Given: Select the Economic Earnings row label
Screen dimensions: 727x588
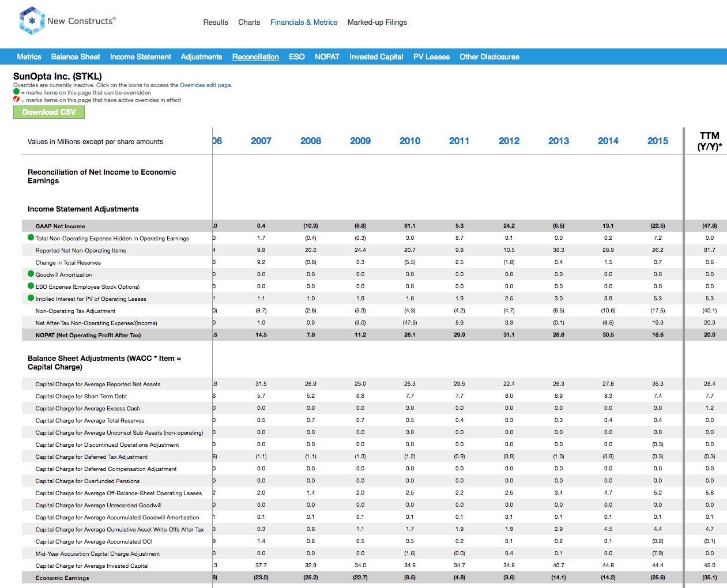Looking at the screenshot, I should click(x=62, y=578).
